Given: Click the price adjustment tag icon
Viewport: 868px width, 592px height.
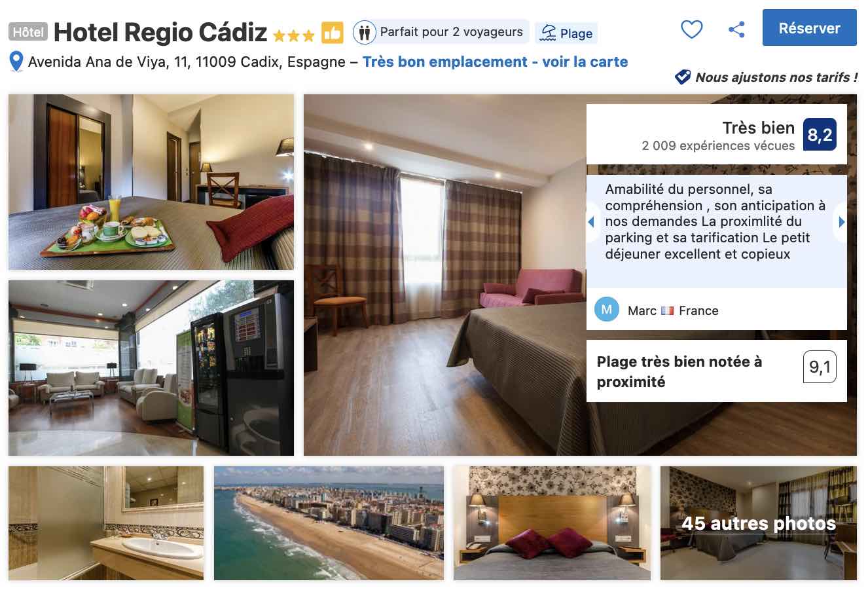Looking at the screenshot, I should (x=683, y=77).
